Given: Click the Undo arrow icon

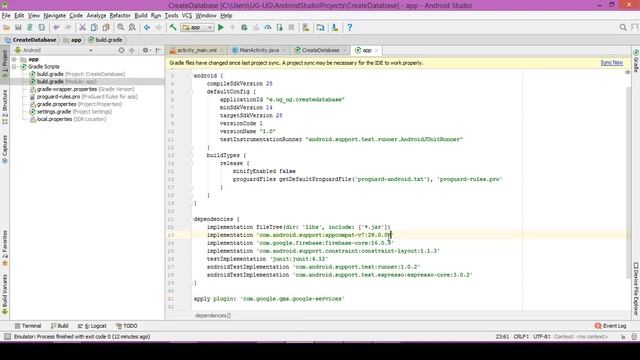Looking at the screenshot, I should point(56,27).
